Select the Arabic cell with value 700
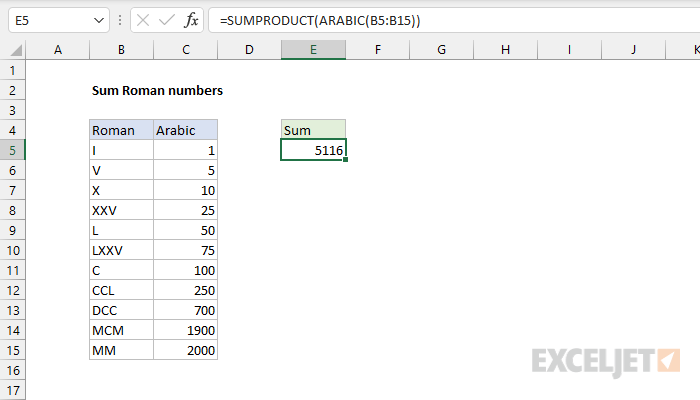The height and width of the screenshot is (400, 700). [x=186, y=310]
